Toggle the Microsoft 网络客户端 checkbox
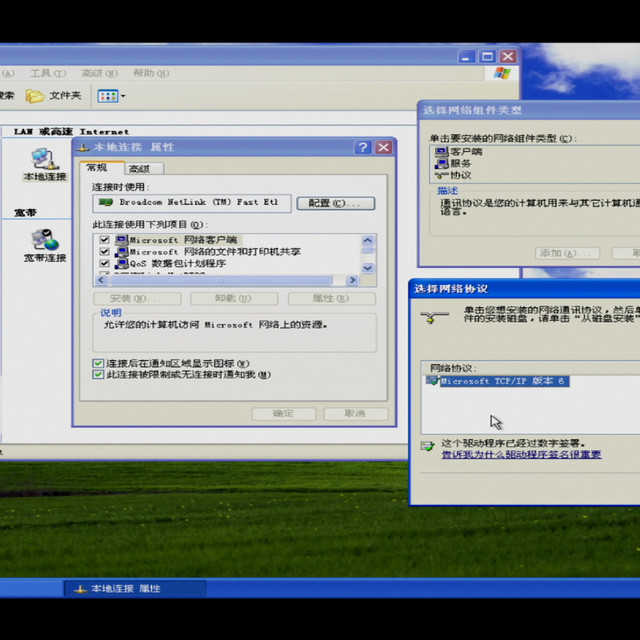Viewport: 640px width, 640px height. [104, 240]
